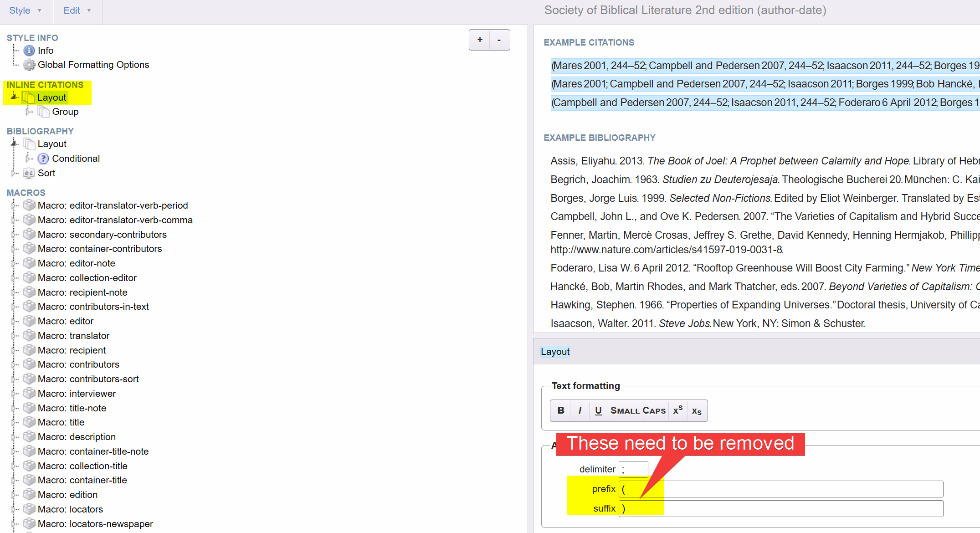Click the Group node icon under Inline Citations
980x533 pixels.
[43, 112]
